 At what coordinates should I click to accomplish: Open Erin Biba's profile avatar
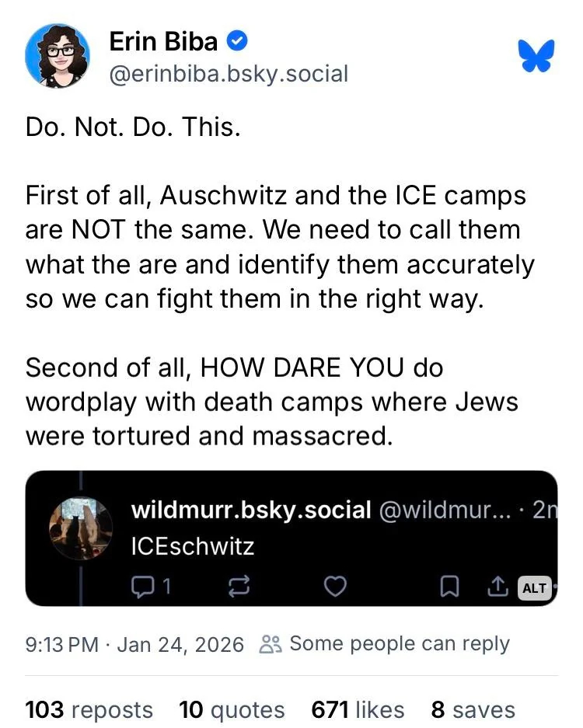[58, 55]
